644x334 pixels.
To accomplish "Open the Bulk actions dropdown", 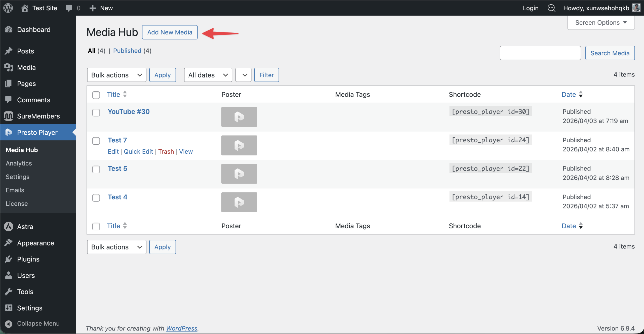I will [x=116, y=75].
